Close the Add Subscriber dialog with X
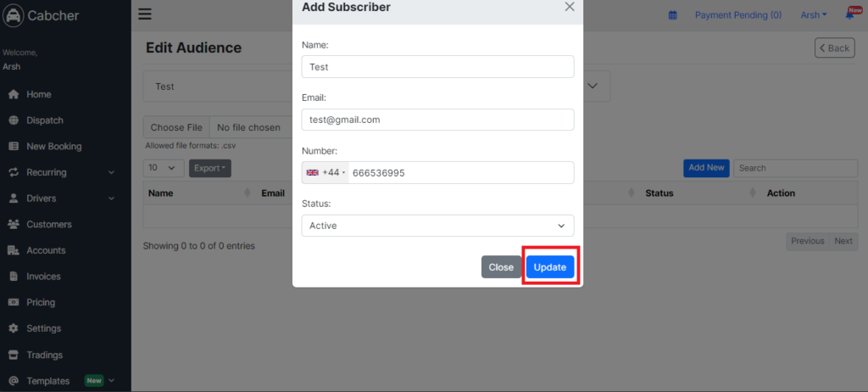Screen dimensions: 868x392 point(570,7)
